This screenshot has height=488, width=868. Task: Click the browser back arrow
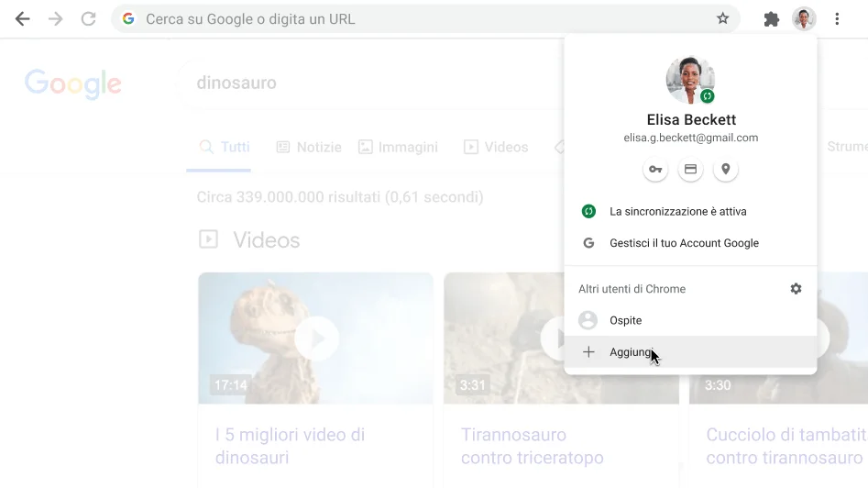point(23,18)
